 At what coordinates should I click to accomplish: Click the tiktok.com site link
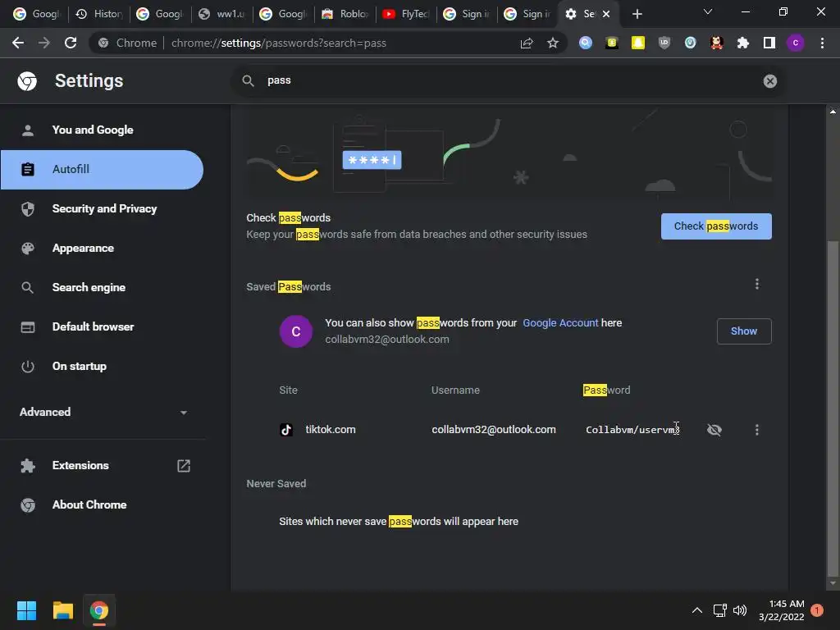[x=331, y=430]
